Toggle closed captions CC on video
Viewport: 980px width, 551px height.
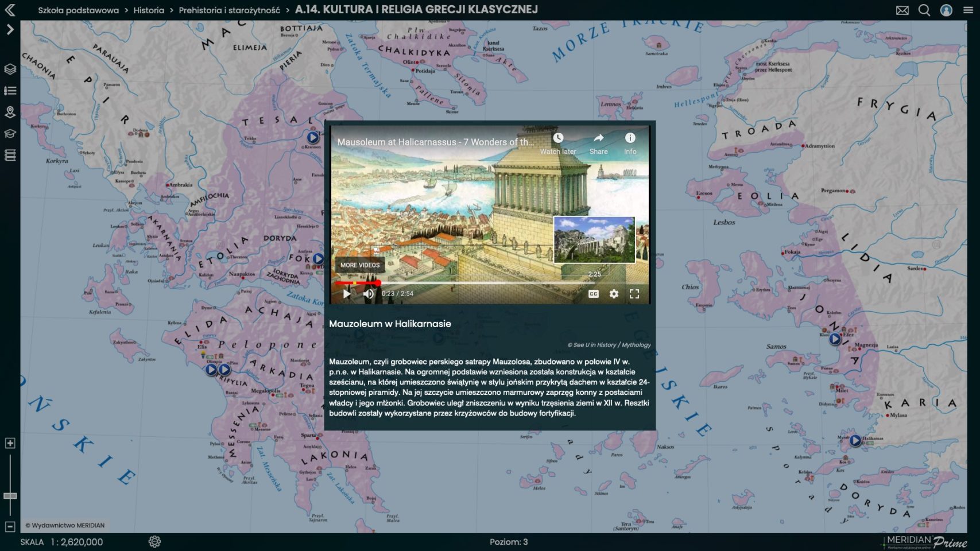tap(594, 294)
